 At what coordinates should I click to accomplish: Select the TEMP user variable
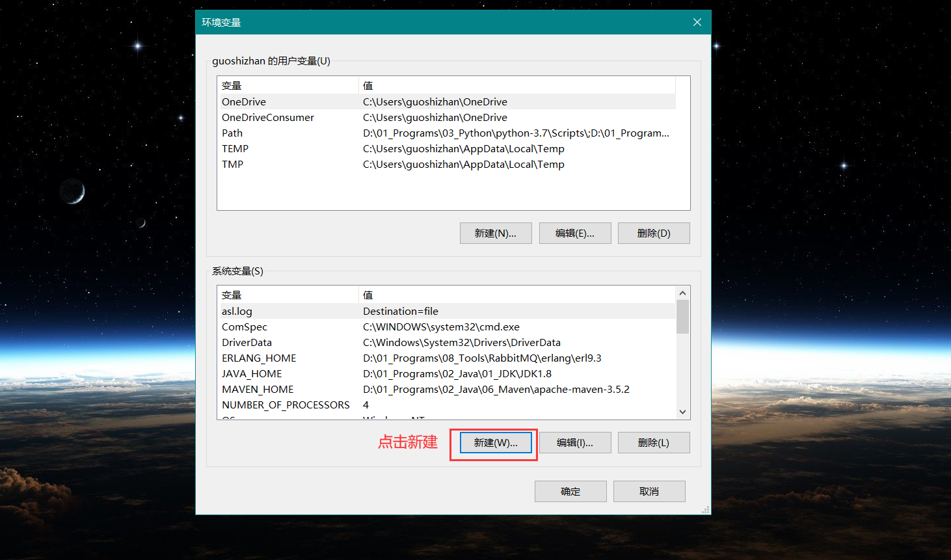(447, 149)
